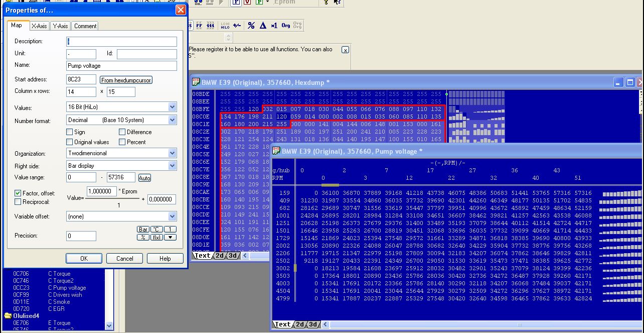
Task: Click the x1 factor toolbar icon
Action: 274,26
